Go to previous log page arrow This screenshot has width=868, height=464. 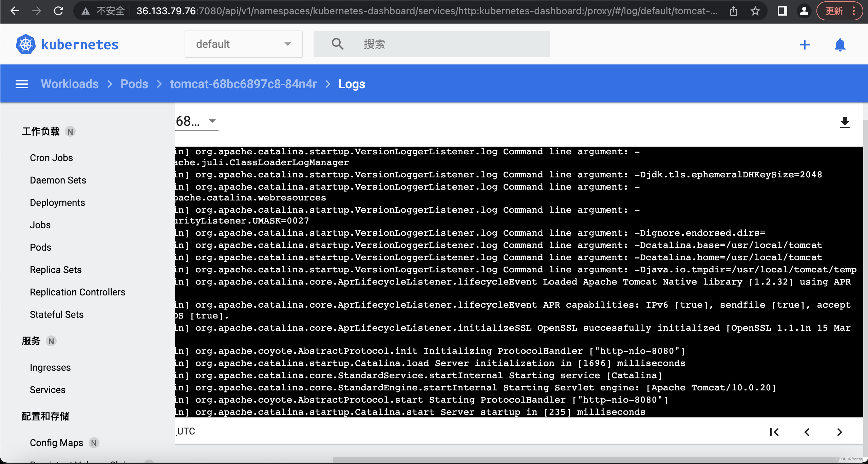[x=807, y=432]
